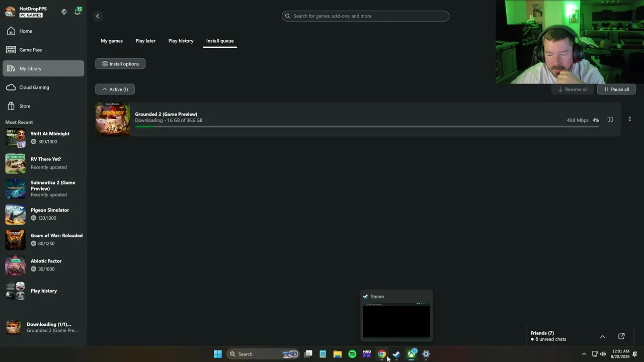Switch to the Play later tab

pos(145,41)
